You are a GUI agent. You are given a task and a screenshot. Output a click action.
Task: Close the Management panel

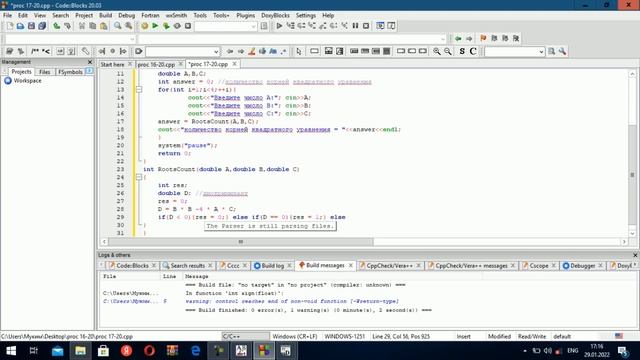[x=90, y=62]
